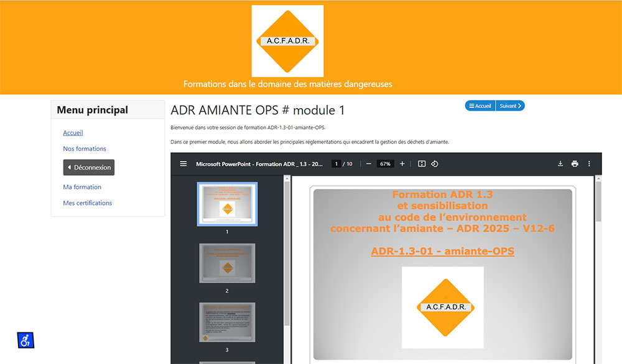Click the document vertical scrollbar thumb
The height and width of the screenshot is (364, 622).
coord(598,201)
